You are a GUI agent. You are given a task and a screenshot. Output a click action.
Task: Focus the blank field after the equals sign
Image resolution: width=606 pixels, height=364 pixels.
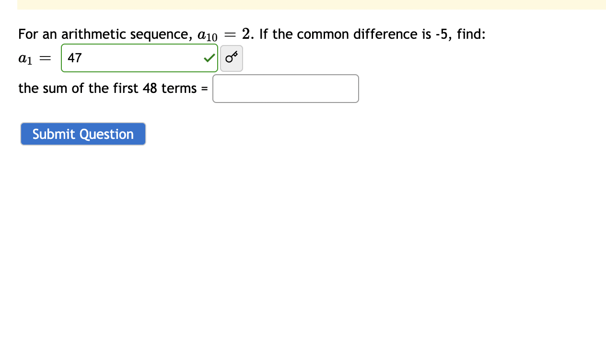click(x=285, y=88)
